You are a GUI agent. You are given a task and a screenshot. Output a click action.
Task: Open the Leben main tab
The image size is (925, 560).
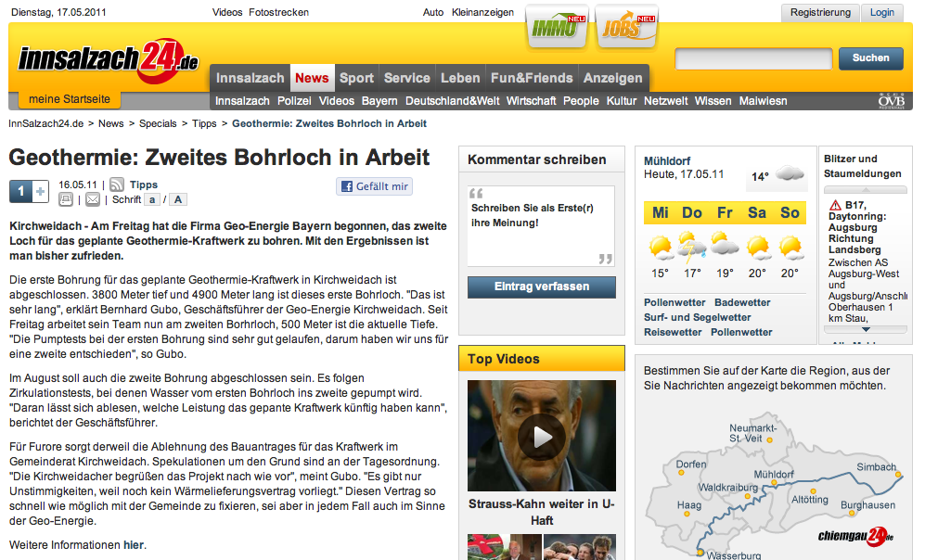(x=460, y=78)
